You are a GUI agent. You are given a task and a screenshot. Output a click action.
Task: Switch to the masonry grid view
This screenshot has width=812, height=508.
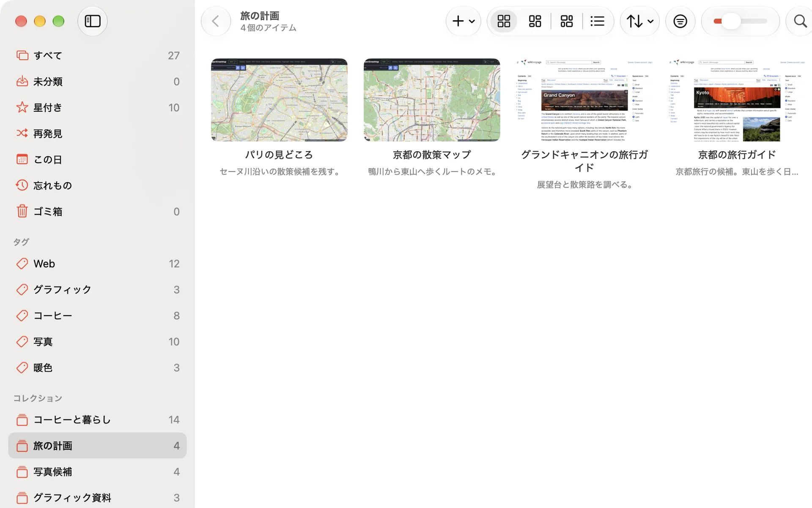click(535, 21)
